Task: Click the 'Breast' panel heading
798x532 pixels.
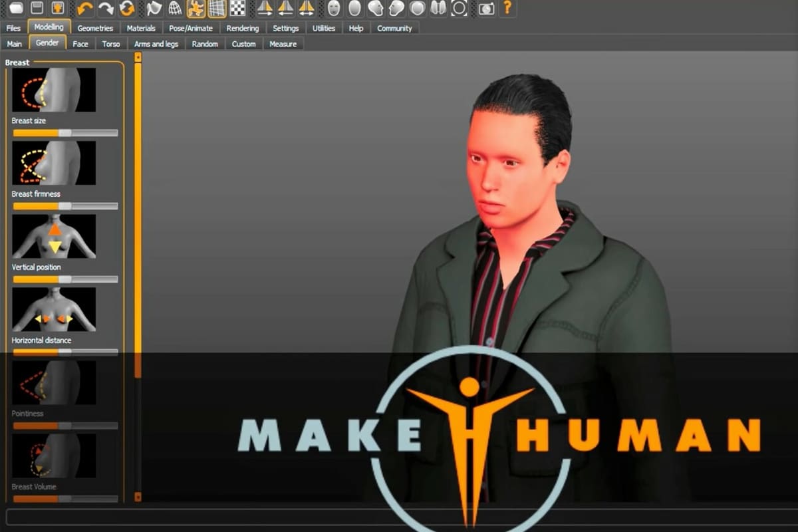Action: [17, 63]
